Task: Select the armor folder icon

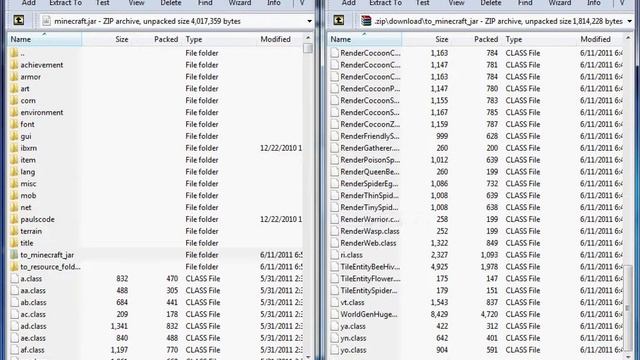Action: (14, 77)
